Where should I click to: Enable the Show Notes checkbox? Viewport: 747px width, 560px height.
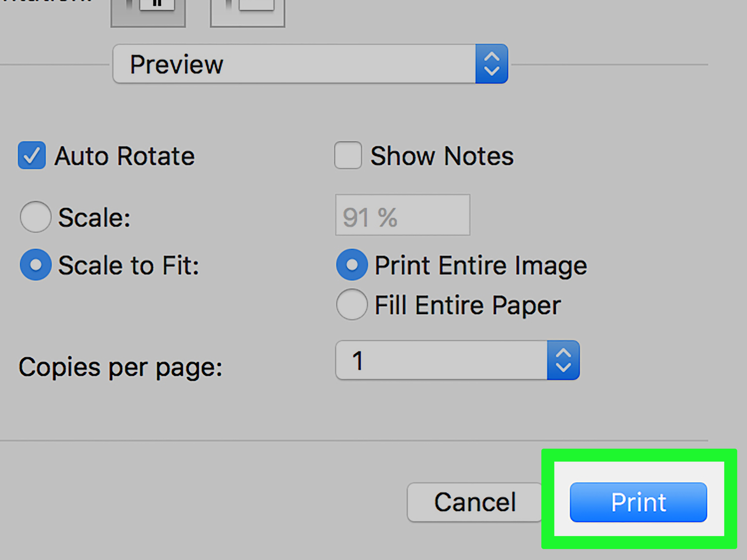pos(348,155)
